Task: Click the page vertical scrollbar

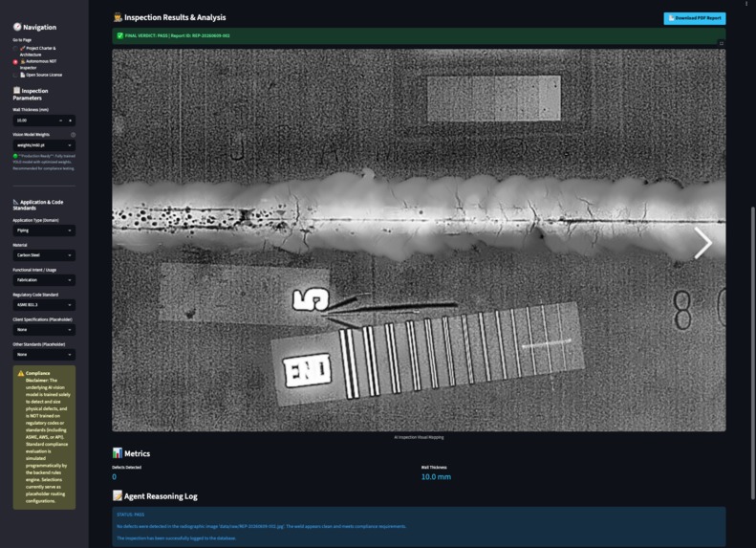Action: point(753,353)
